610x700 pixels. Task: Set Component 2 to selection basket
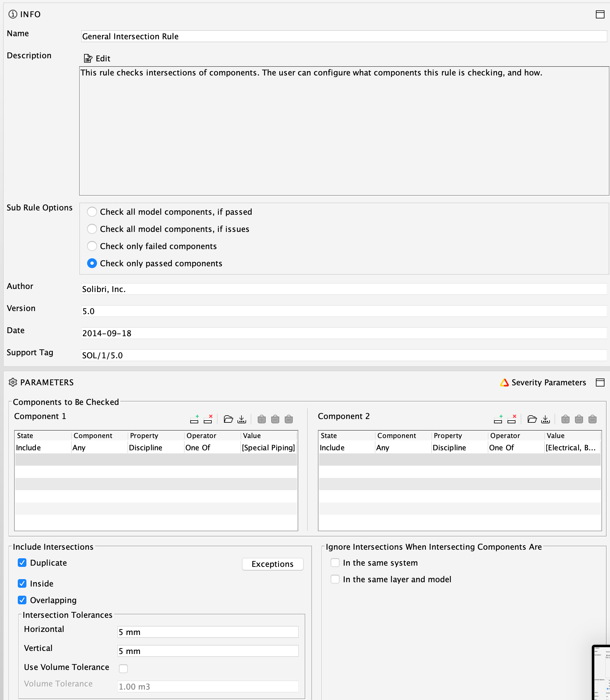tap(592, 419)
